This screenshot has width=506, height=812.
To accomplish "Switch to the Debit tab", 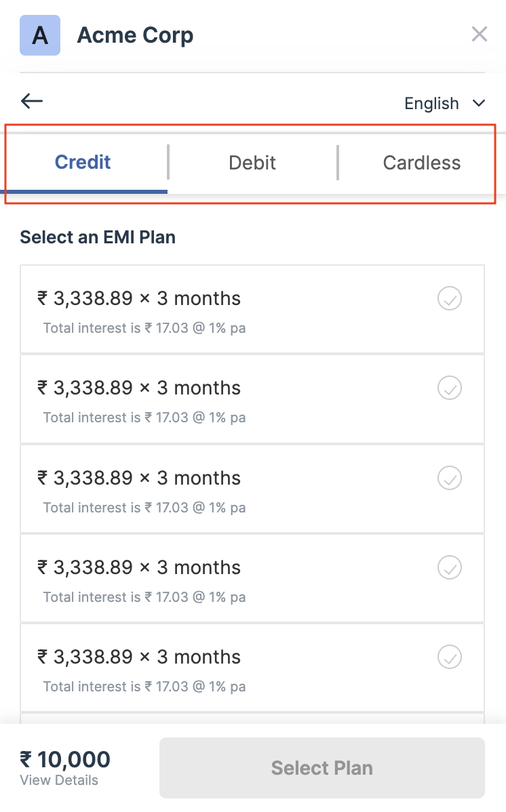I will click(252, 163).
